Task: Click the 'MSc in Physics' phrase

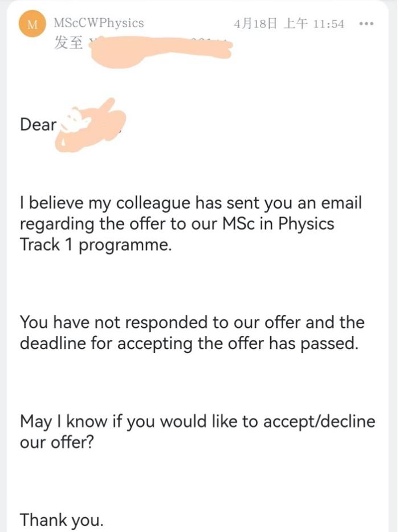Action: (x=278, y=224)
